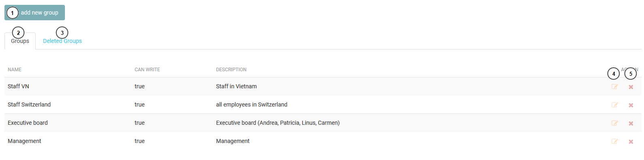This screenshot has width=644, height=160.
Task: Edit the Staff Switzerland group
Action: point(615,105)
